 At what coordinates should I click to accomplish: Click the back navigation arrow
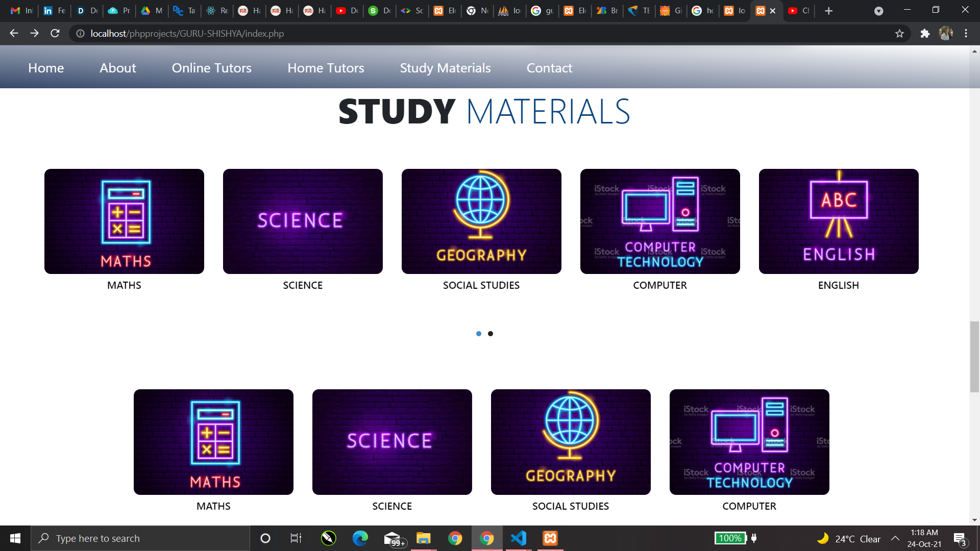(x=14, y=33)
